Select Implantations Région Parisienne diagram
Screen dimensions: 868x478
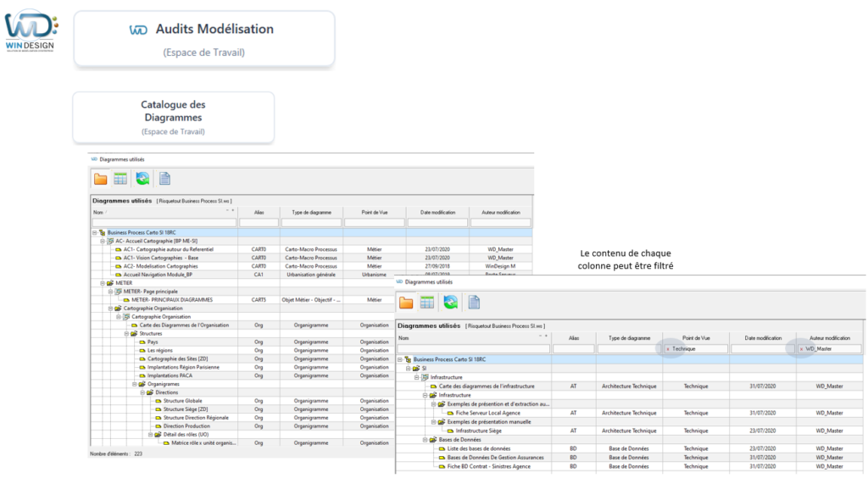tap(183, 367)
